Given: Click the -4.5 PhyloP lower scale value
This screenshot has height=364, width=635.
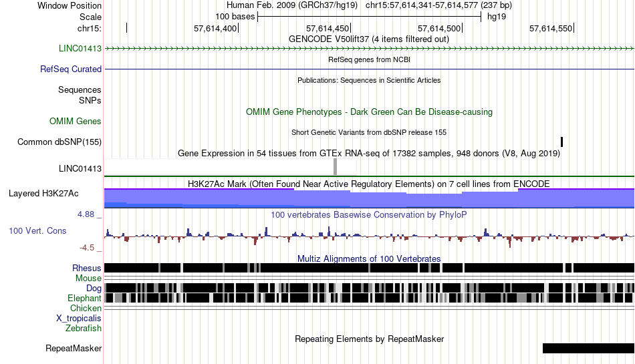Looking at the screenshot, I should point(87,248).
